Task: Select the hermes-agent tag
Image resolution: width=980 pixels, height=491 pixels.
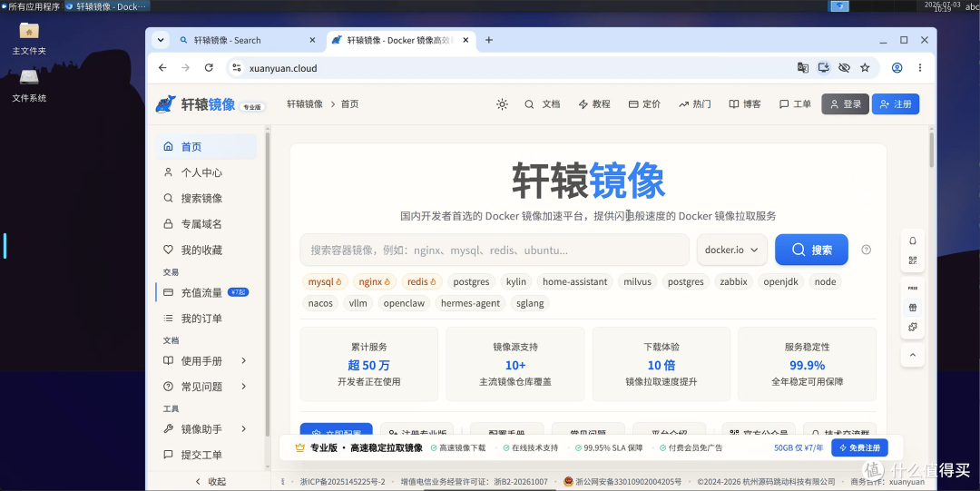Action: pos(471,303)
